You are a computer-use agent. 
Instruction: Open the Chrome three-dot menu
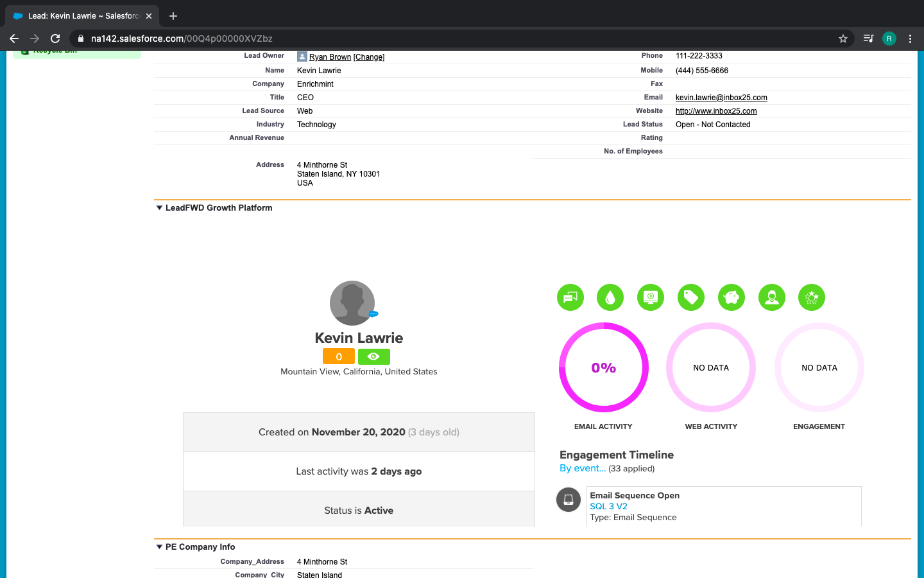coord(910,39)
